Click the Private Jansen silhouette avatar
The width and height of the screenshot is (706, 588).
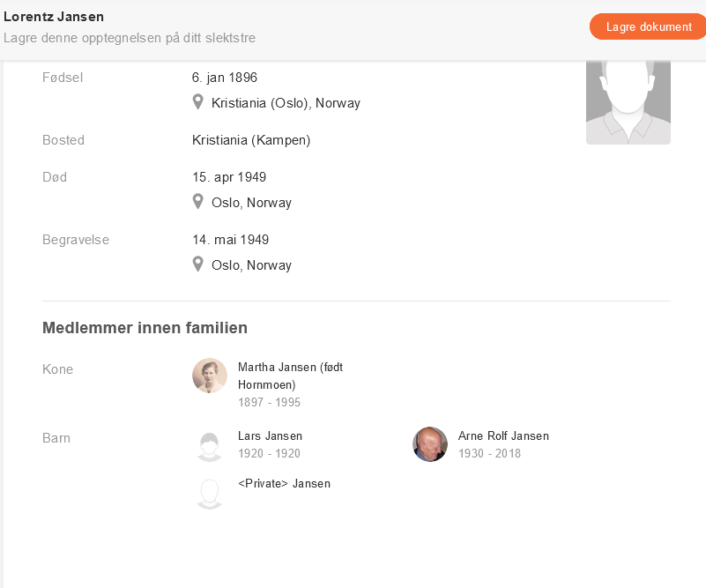210,492
